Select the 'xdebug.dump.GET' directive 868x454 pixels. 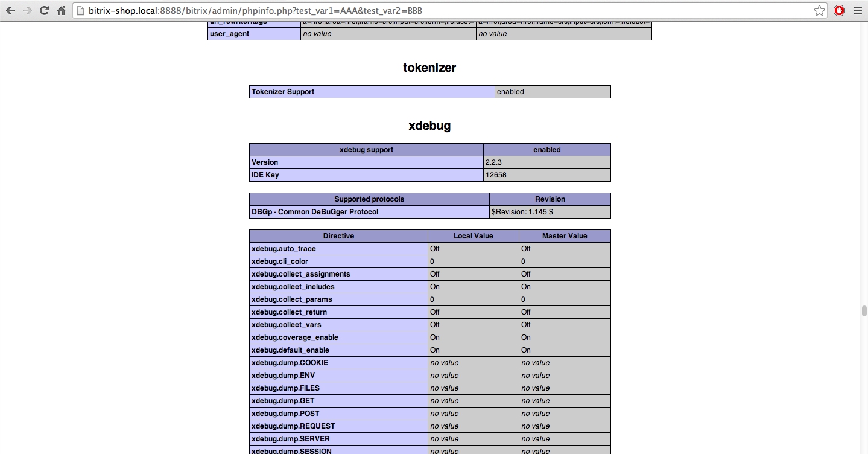click(338, 401)
